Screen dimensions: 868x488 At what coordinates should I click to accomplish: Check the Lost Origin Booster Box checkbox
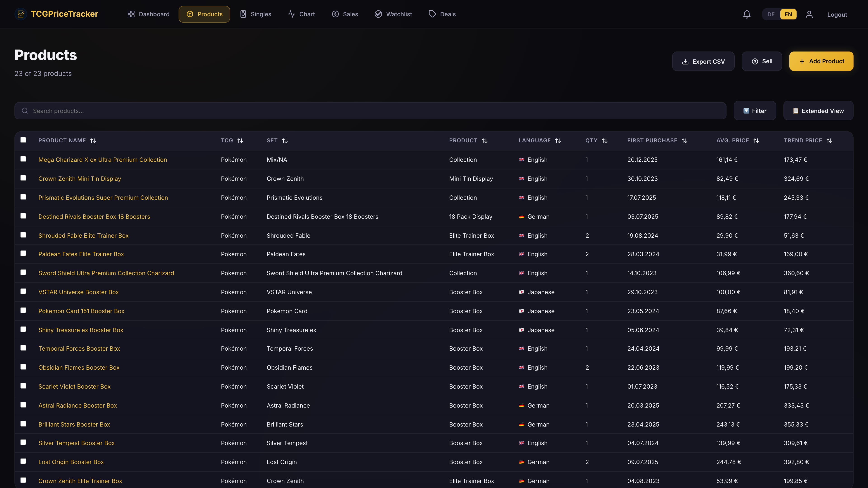(x=23, y=461)
